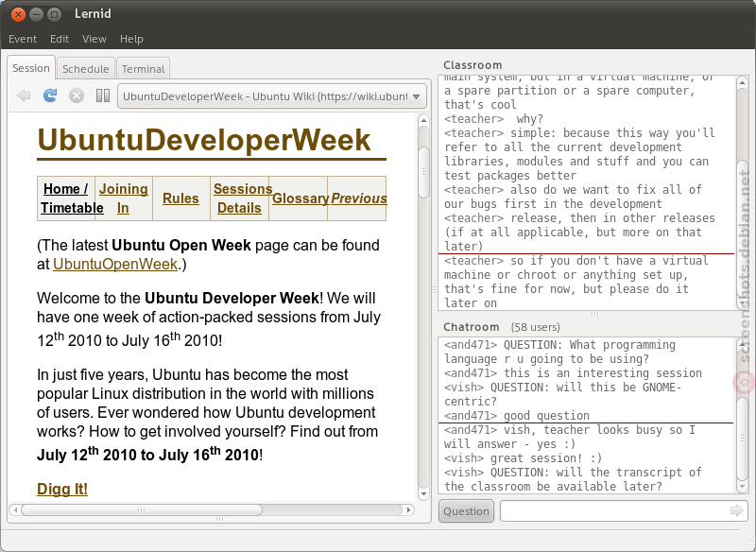Screen dimensions: 756x552
Task: Click the web page scroll-down arrow
Action: coord(423,494)
